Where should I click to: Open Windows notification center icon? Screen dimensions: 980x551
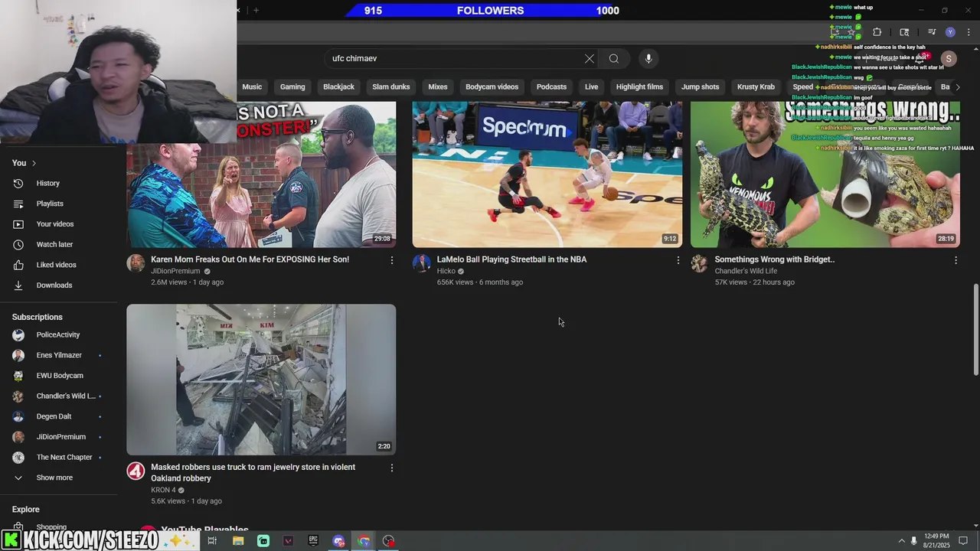point(963,541)
